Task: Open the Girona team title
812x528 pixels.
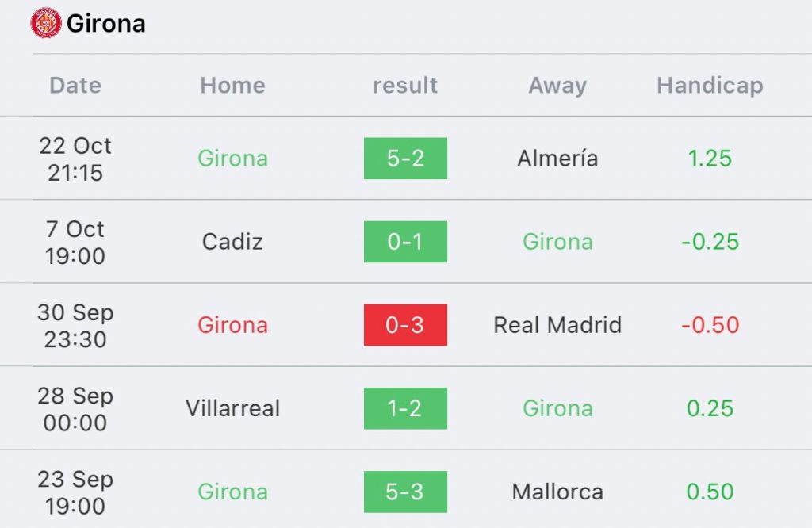Action: (106, 24)
